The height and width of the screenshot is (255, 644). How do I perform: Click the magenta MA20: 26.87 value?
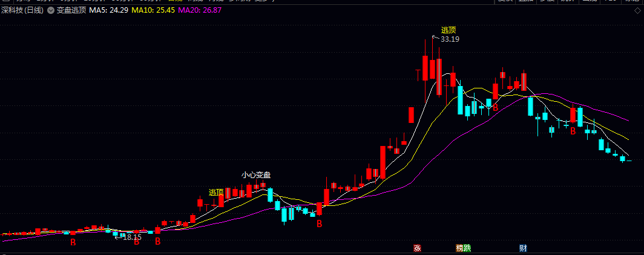coord(201,10)
